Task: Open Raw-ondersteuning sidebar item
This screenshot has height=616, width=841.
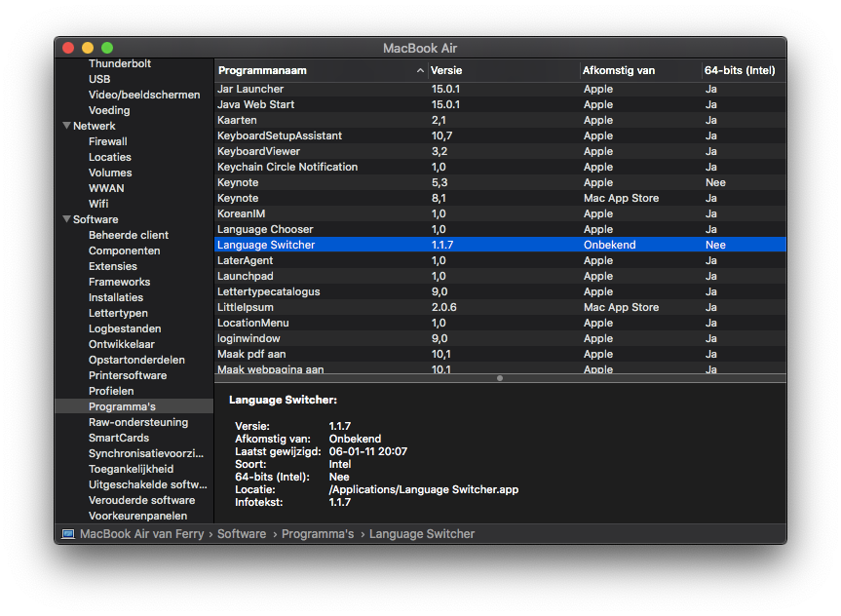Action: 138,422
